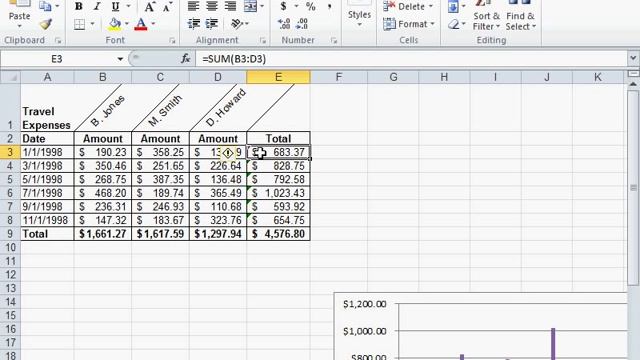The height and width of the screenshot is (360, 640).
Task: Open the Number dialog launcher
Action: (334, 40)
